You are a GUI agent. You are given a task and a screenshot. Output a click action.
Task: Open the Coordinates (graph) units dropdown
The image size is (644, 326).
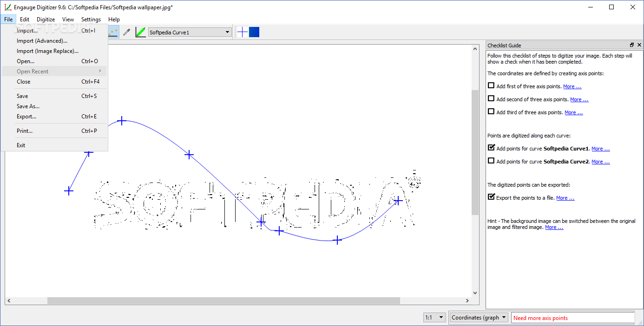click(479, 318)
